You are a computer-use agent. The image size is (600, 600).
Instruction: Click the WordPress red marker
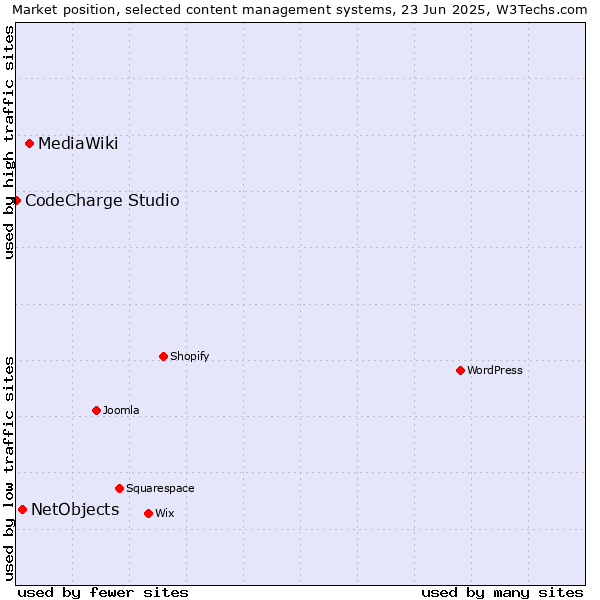pos(460,370)
